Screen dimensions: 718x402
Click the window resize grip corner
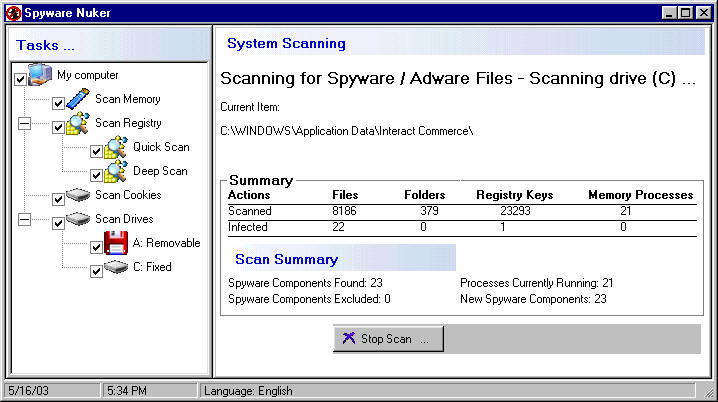click(709, 392)
